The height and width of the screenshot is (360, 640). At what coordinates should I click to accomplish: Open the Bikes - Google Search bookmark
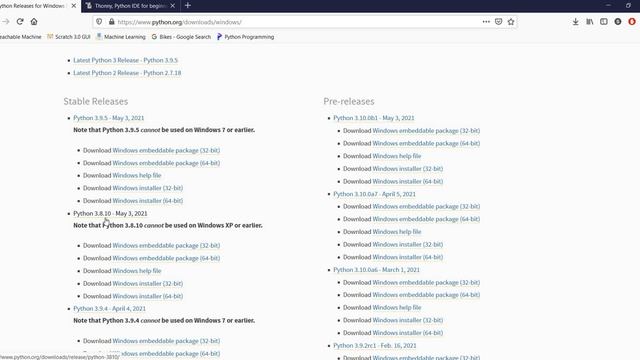tap(181, 37)
